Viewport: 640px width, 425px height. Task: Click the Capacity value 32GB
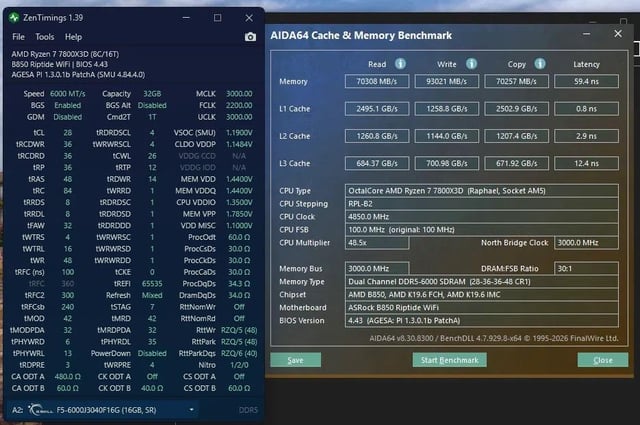[152, 93]
